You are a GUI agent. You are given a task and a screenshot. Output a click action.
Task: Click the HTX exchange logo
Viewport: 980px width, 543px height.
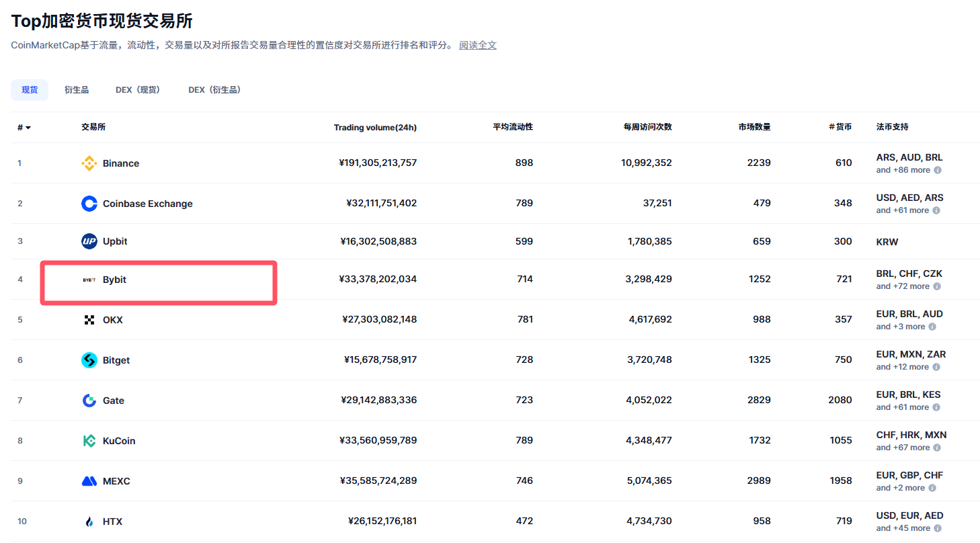pos(89,521)
